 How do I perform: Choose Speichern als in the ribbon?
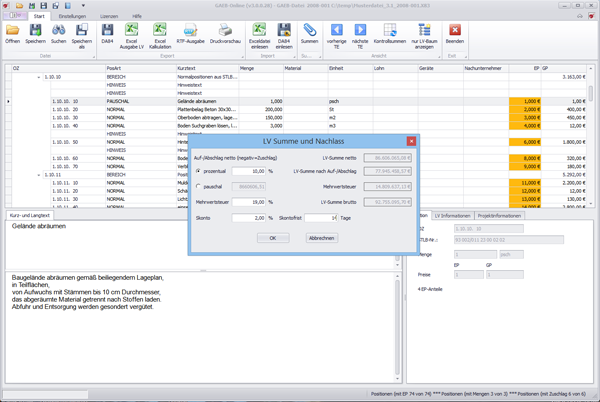click(82, 36)
